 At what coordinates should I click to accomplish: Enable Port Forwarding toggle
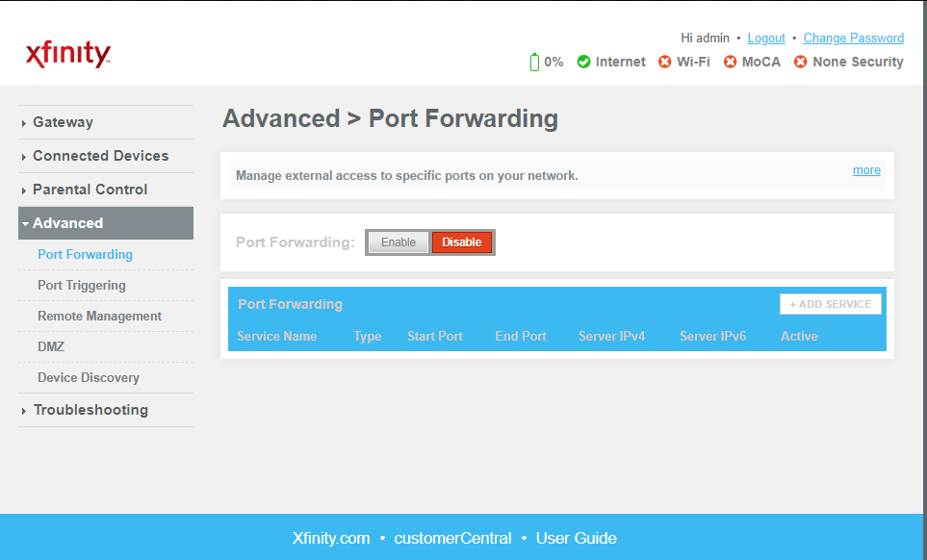point(398,242)
